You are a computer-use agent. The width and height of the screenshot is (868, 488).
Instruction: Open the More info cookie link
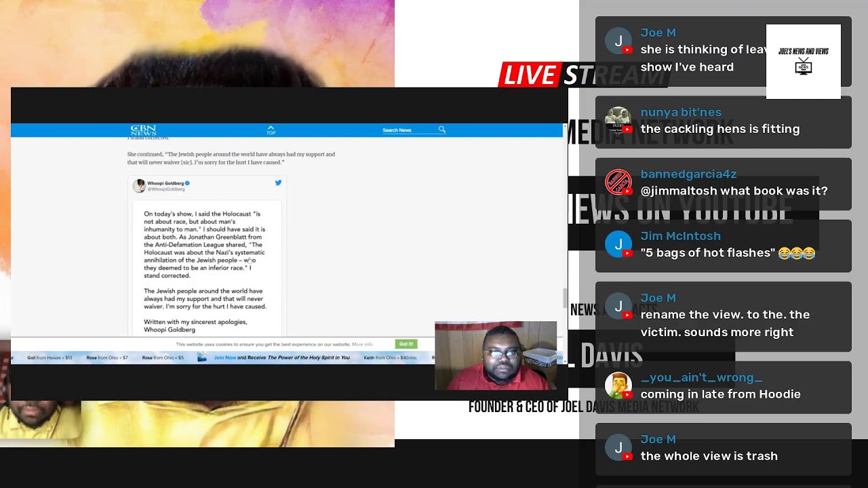pos(362,344)
